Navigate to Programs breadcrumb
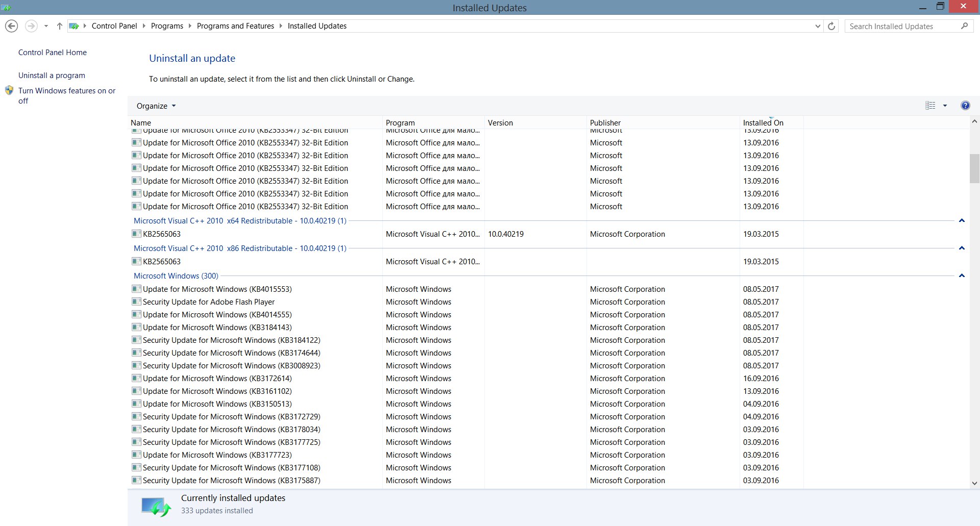The width and height of the screenshot is (980, 526). point(167,26)
